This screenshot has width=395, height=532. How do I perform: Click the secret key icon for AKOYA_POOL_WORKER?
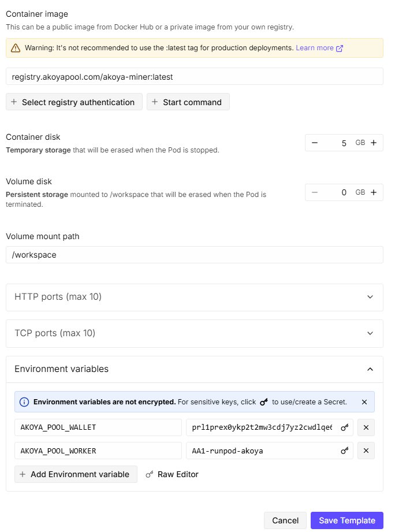click(x=345, y=451)
